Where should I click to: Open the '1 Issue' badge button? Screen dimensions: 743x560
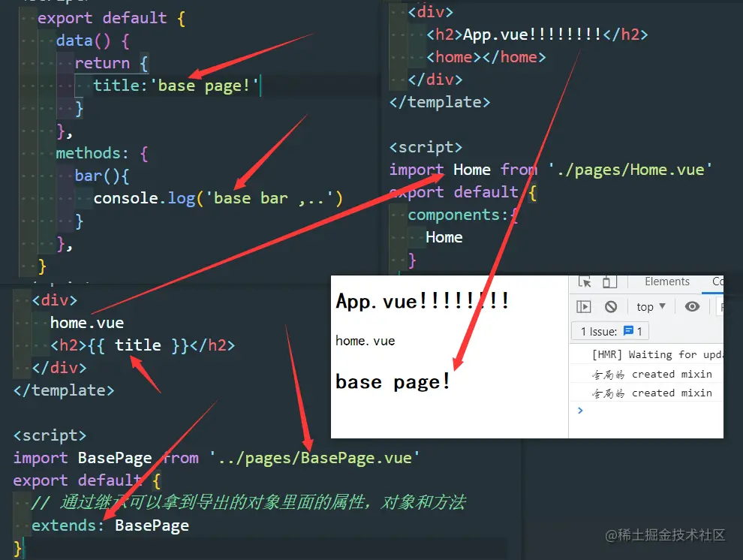[x=610, y=331]
